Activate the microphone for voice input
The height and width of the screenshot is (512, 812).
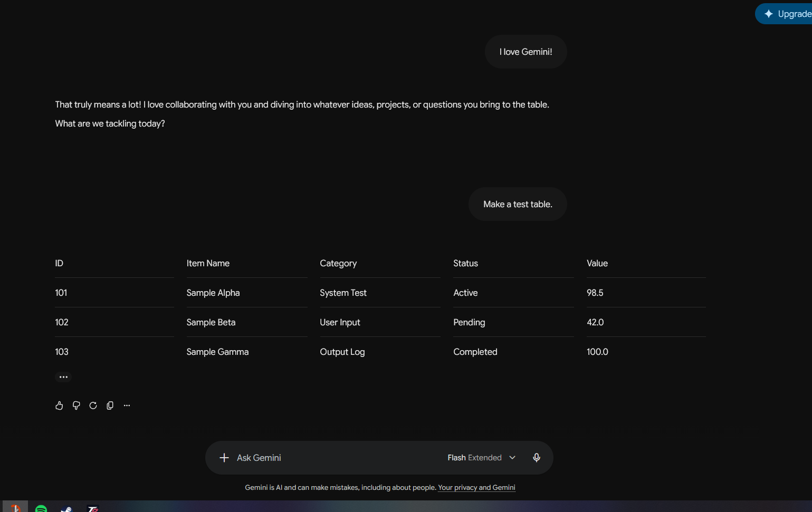point(537,458)
